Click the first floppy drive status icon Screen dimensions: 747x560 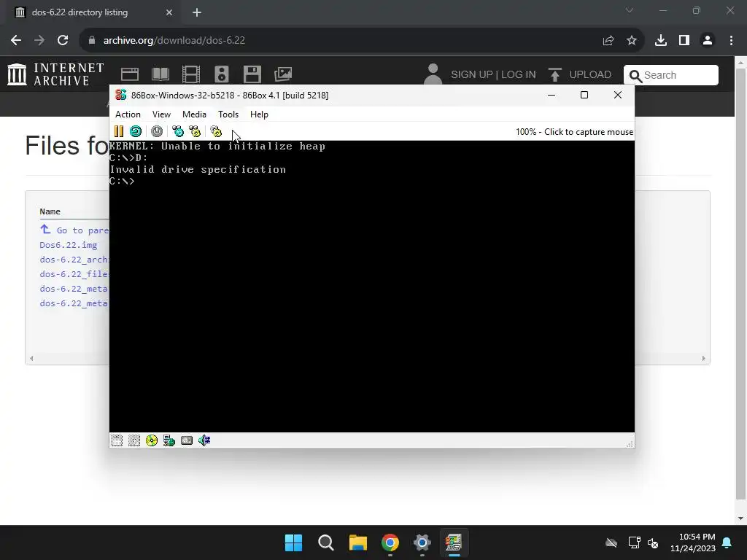pyautogui.click(x=117, y=440)
